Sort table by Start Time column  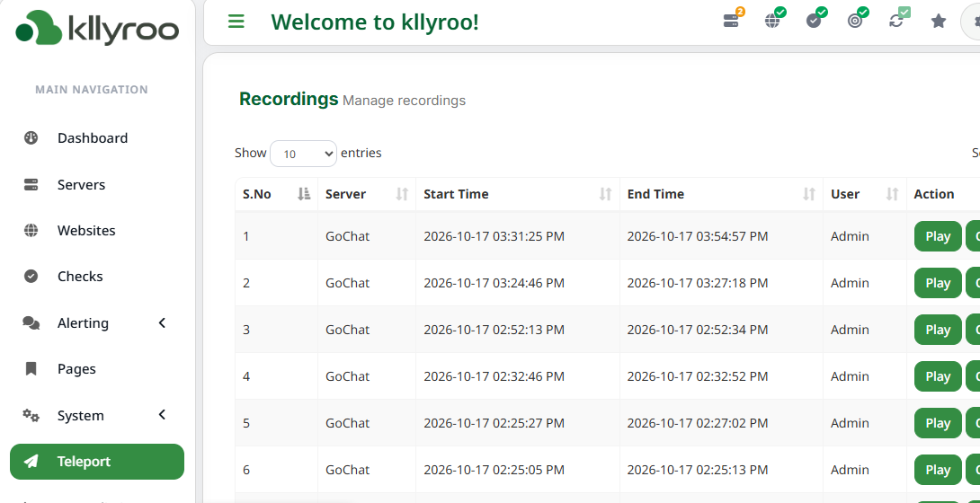[x=518, y=194]
